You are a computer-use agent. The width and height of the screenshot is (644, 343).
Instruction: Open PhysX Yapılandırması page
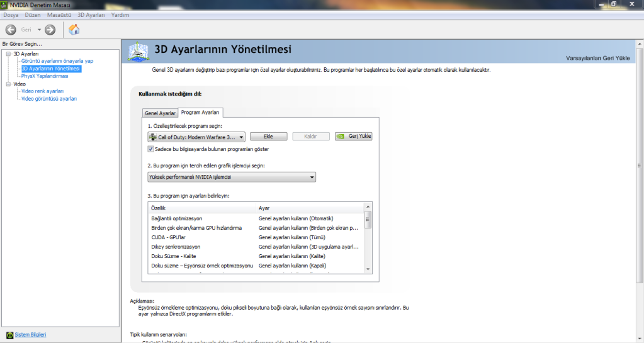coord(45,76)
